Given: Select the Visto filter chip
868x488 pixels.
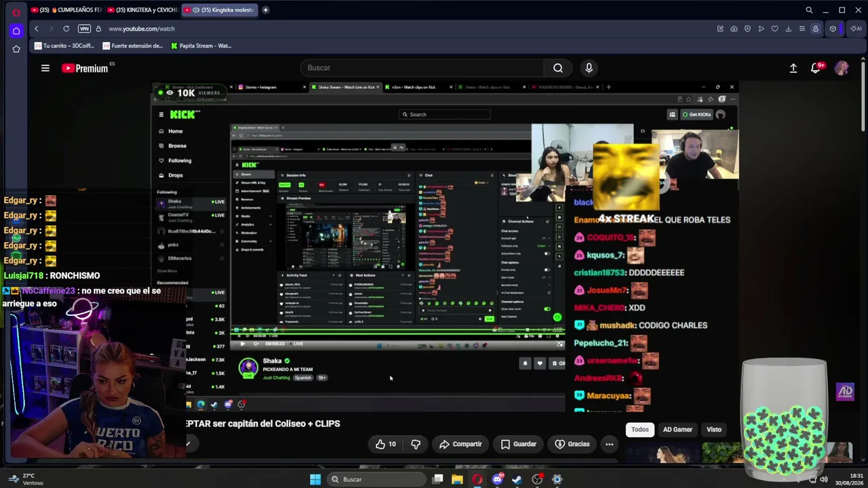Looking at the screenshot, I should (x=714, y=429).
